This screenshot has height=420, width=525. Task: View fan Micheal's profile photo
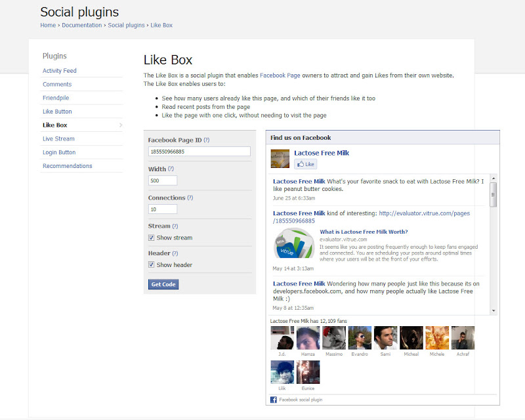coord(411,337)
